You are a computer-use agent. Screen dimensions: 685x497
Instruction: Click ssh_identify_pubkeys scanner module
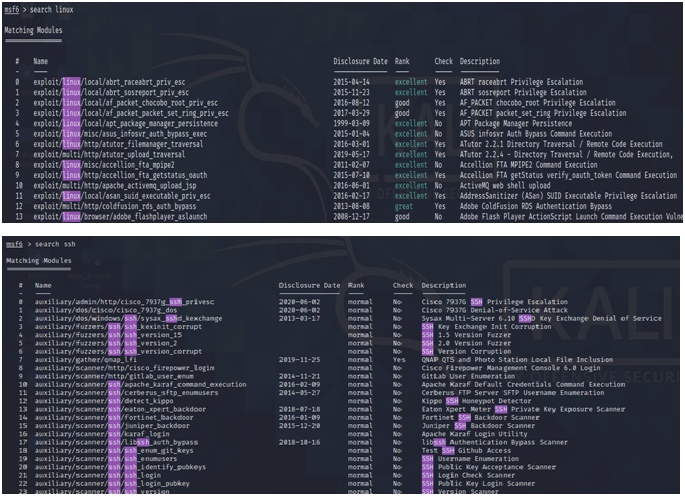coord(120,467)
